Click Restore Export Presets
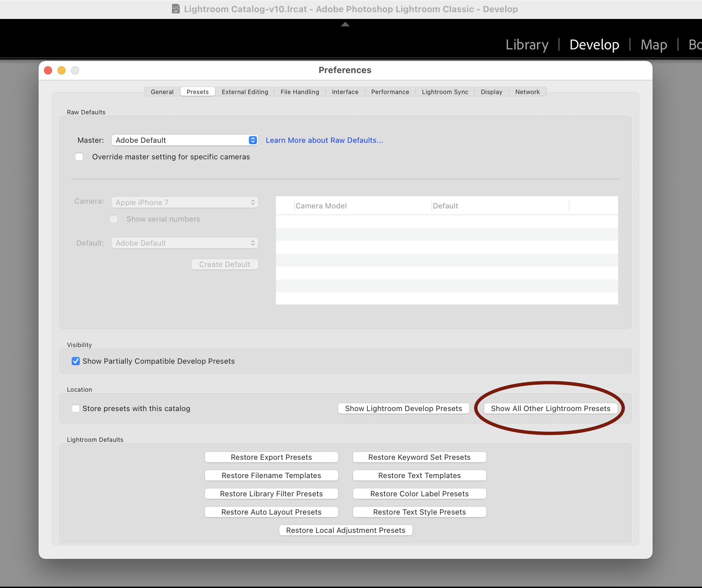 pyautogui.click(x=271, y=457)
